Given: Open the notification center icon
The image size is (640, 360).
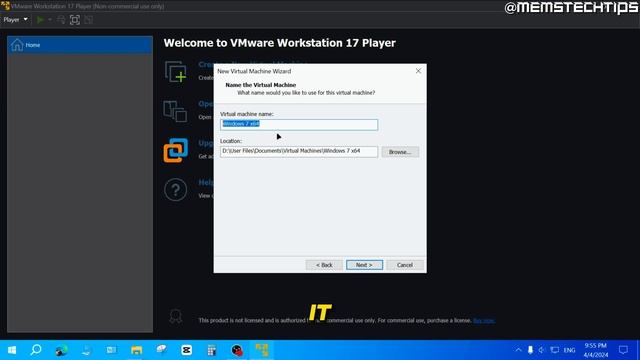Looking at the screenshot, I should (x=623, y=350).
